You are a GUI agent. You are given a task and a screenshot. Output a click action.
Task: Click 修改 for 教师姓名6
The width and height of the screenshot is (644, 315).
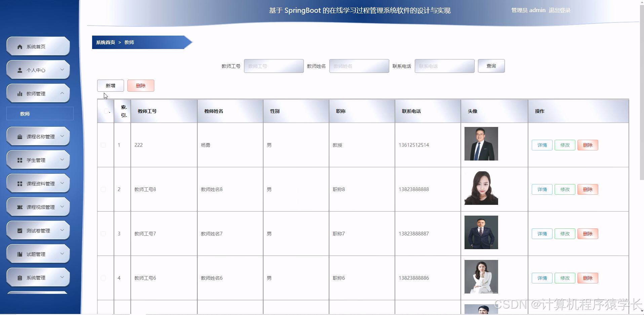565,278
